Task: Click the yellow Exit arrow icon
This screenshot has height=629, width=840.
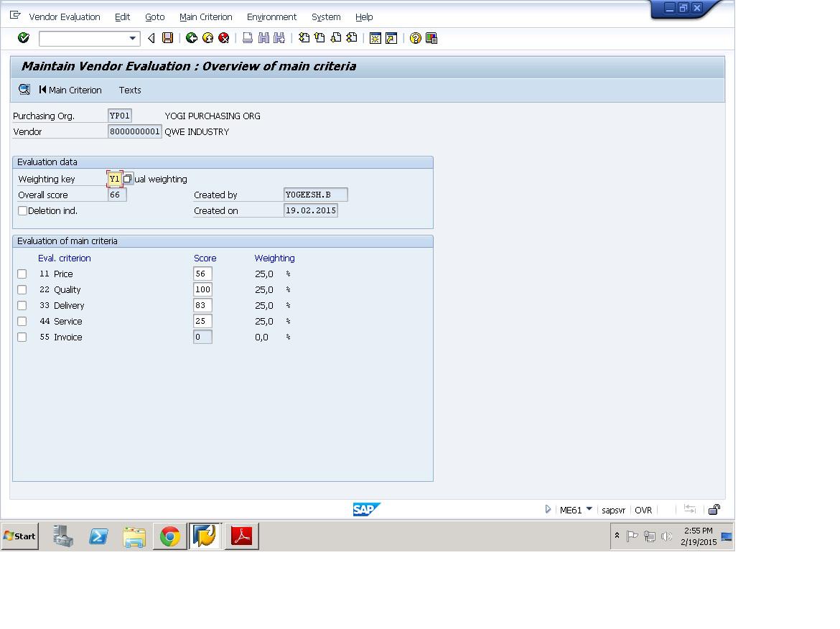Action: click(x=208, y=38)
